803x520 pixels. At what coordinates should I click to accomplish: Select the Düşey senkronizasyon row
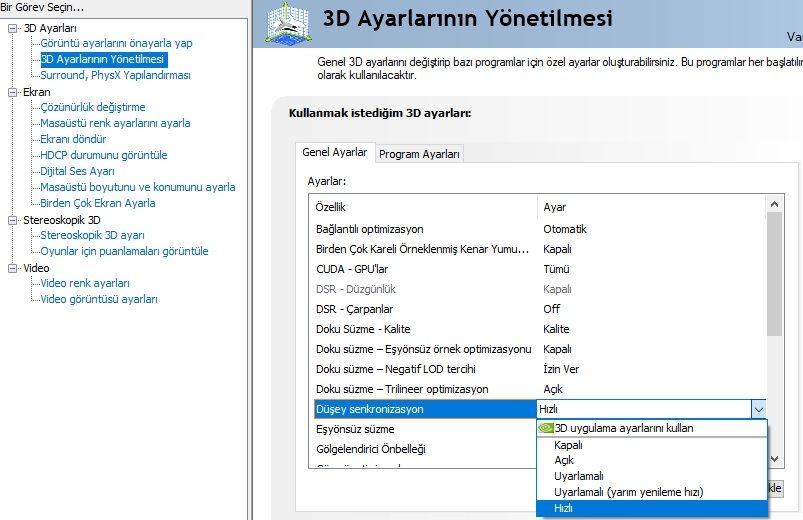pos(425,409)
